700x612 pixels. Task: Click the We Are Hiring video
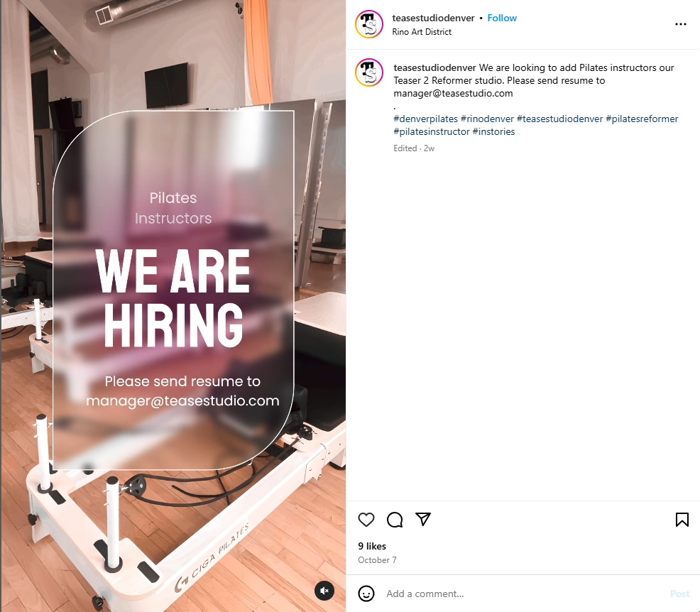[173, 306]
